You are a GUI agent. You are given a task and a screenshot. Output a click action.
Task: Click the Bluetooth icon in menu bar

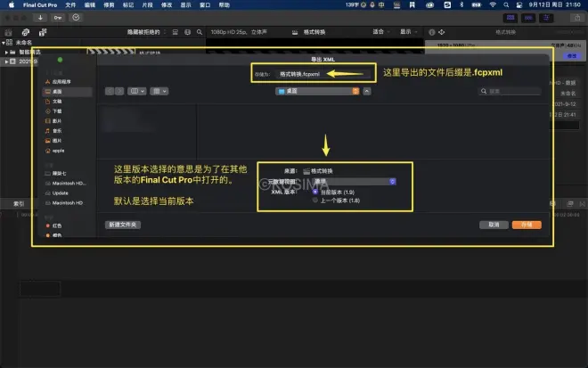tap(461, 4)
